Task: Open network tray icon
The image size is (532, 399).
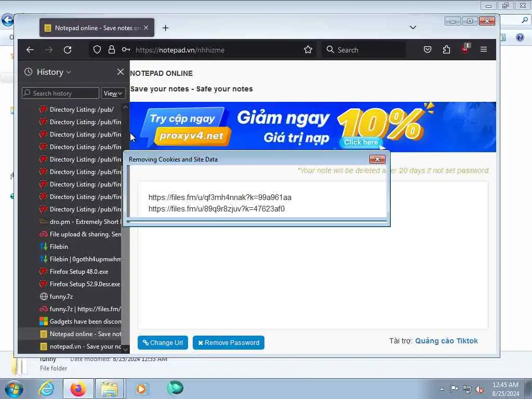Action: (467, 389)
